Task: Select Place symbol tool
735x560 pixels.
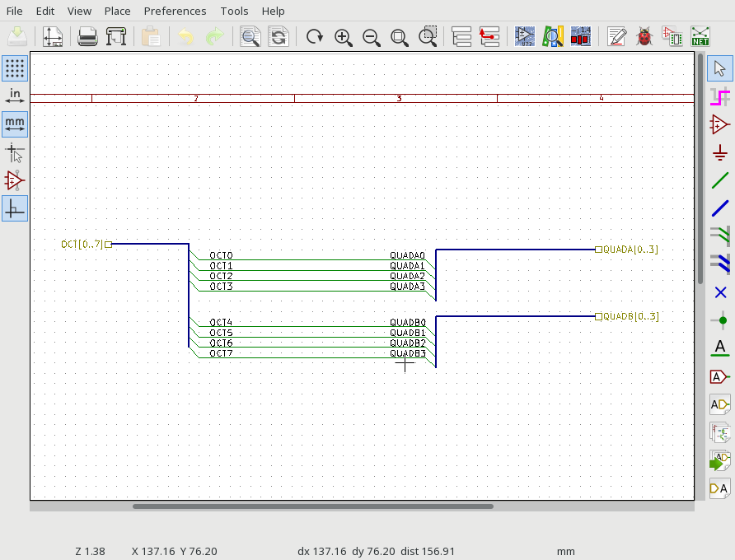Action: point(720,124)
